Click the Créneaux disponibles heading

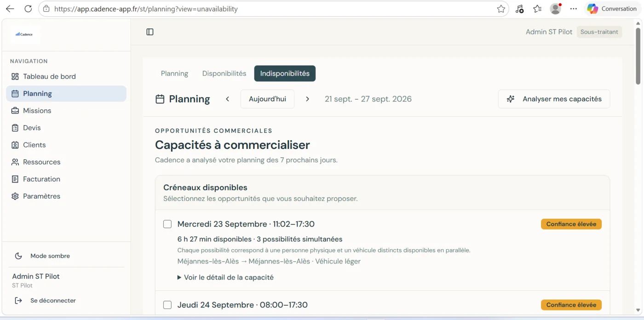tap(205, 188)
